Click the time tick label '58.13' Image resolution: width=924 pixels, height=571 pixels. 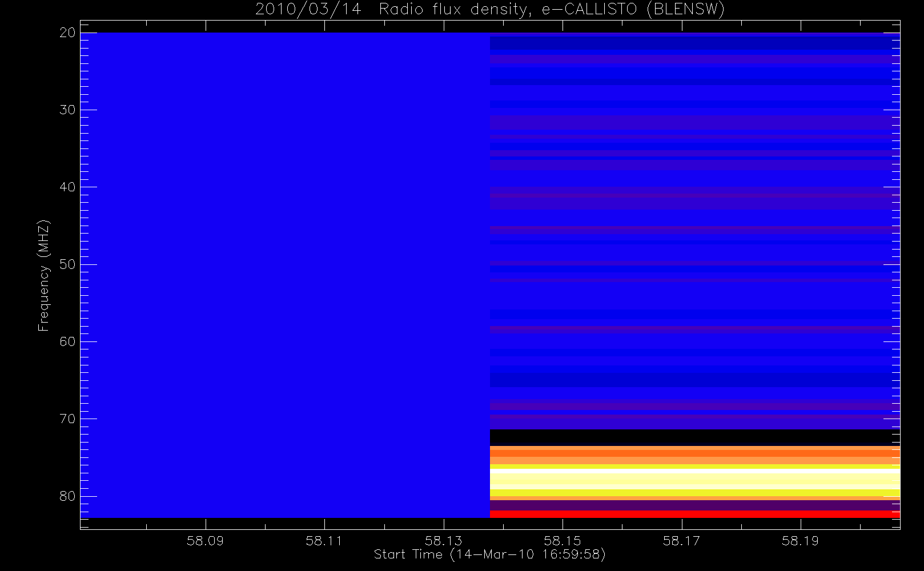point(444,540)
